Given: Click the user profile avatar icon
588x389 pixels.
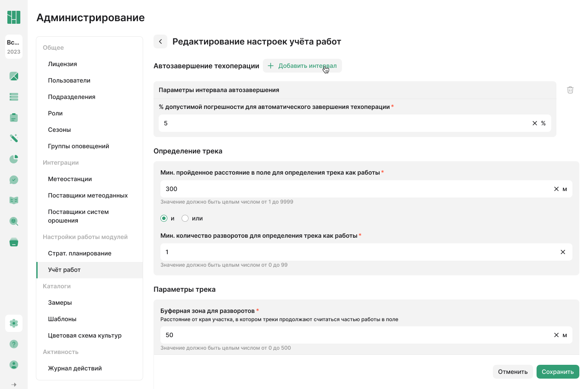Looking at the screenshot, I should (14, 365).
